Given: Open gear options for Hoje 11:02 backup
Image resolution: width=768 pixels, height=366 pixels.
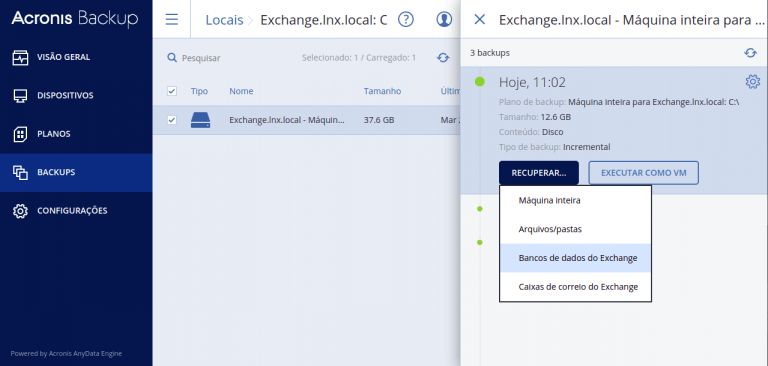Looking at the screenshot, I should tap(752, 81).
